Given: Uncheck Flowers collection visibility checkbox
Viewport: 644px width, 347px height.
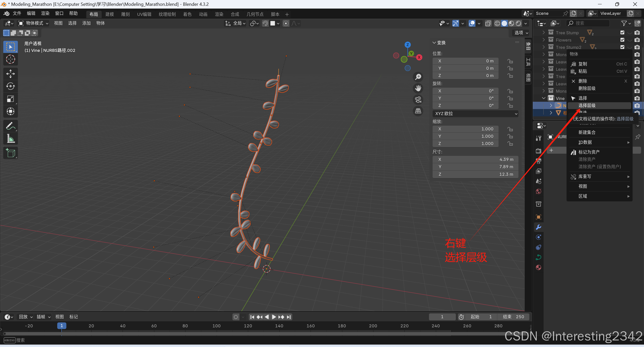Looking at the screenshot, I should (x=622, y=40).
